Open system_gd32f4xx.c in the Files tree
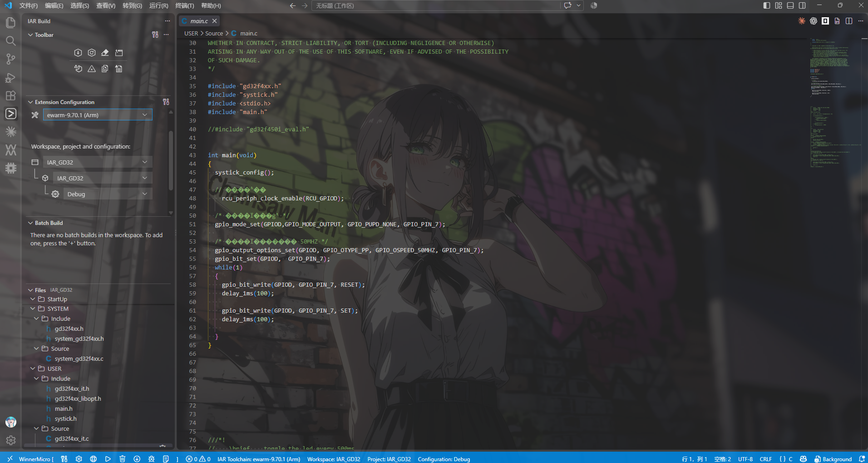Viewport: 868px width, 463px height. [79, 358]
